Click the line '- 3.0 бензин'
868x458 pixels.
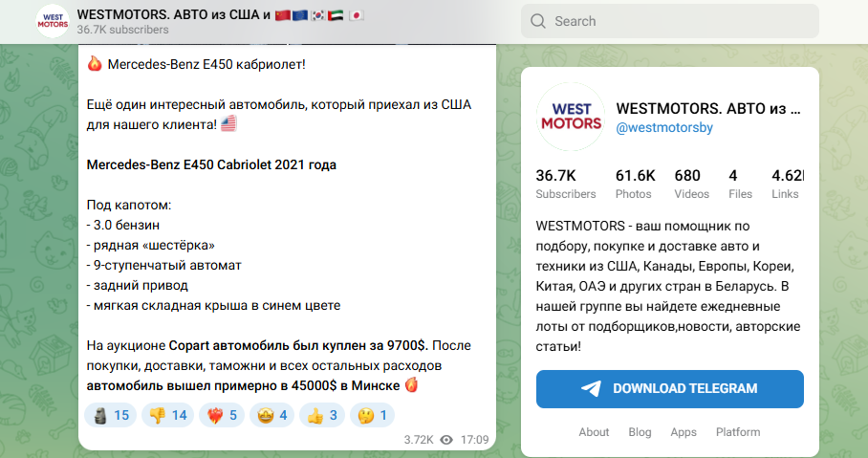[x=123, y=226]
